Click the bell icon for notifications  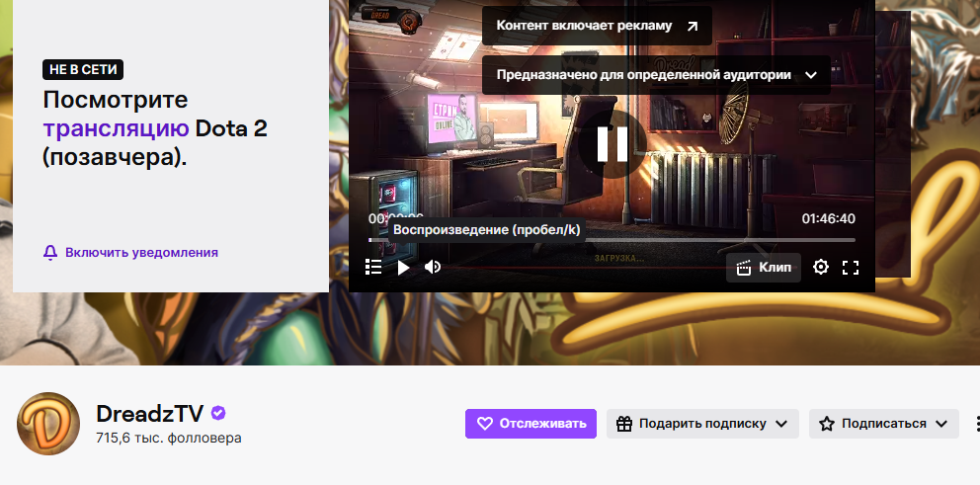click(x=50, y=252)
